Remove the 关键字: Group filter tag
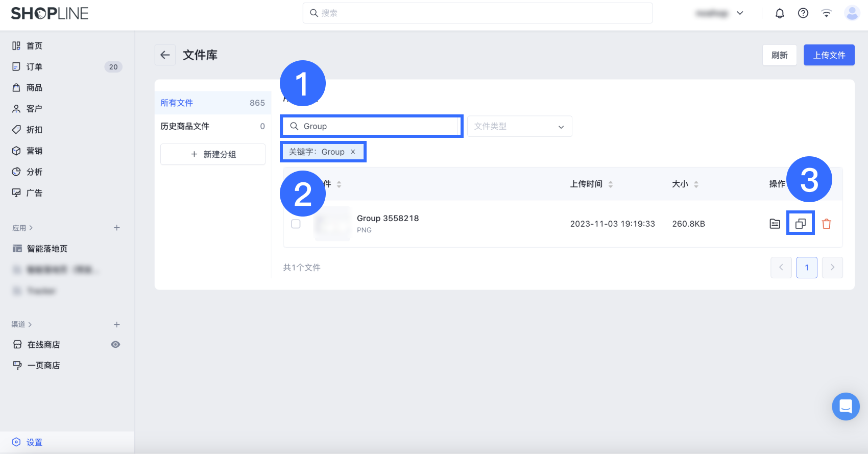This screenshot has width=868, height=454. coord(353,152)
